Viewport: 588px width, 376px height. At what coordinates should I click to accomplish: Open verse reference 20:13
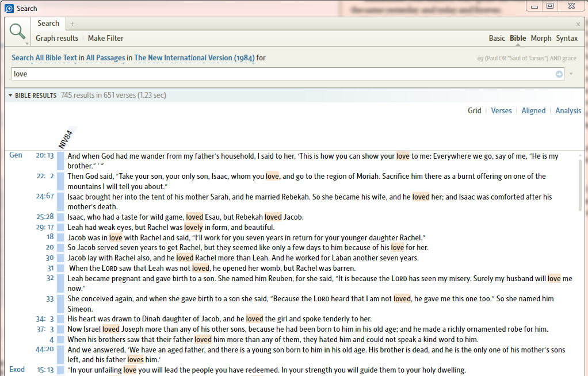point(45,156)
